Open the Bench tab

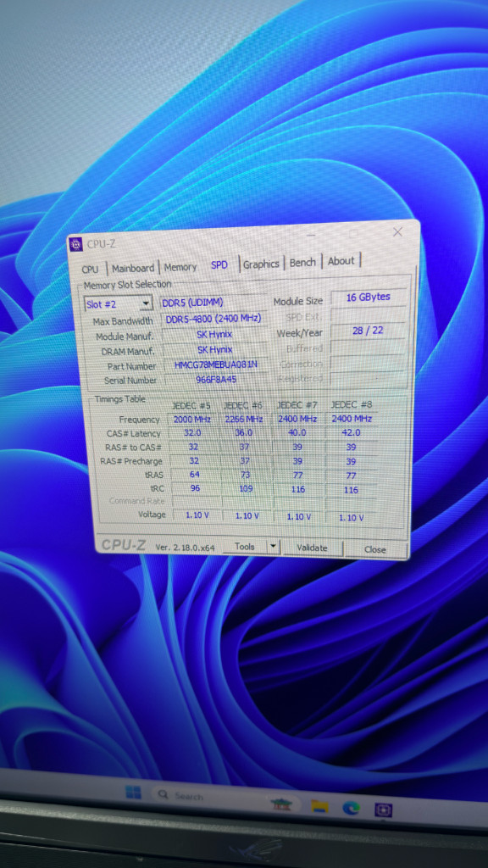(302, 263)
